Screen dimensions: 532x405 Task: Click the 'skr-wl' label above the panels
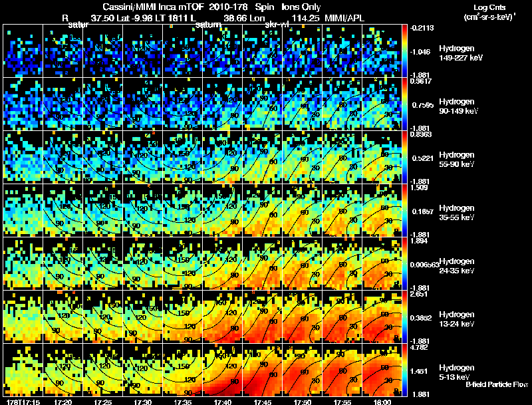point(277,25)
